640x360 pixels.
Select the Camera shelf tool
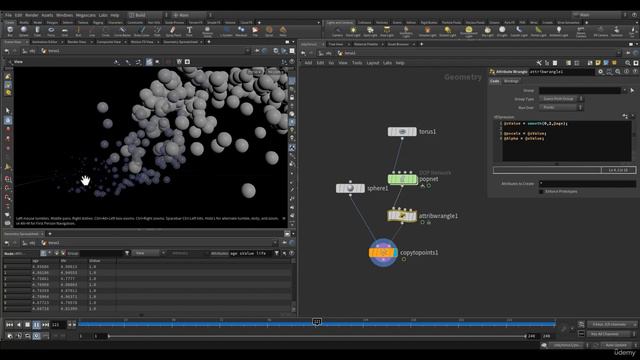pos(337,31)
